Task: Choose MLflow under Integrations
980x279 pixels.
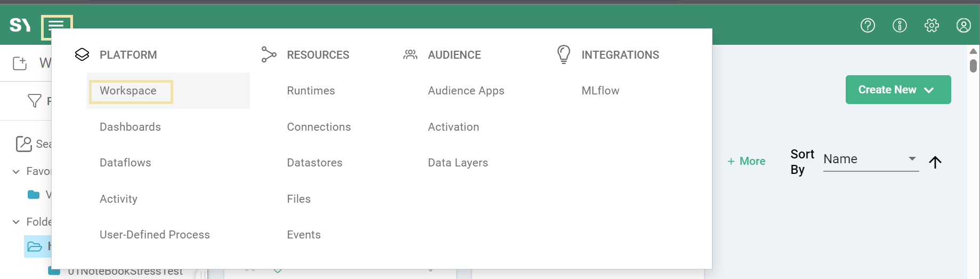Action: pos(600,91)
